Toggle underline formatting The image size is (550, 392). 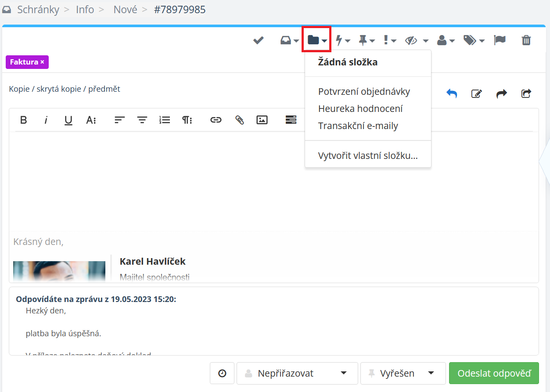pos(68,120)
